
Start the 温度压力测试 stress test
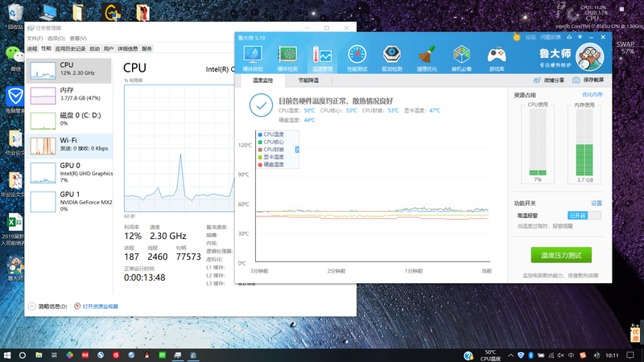(561, 255)
